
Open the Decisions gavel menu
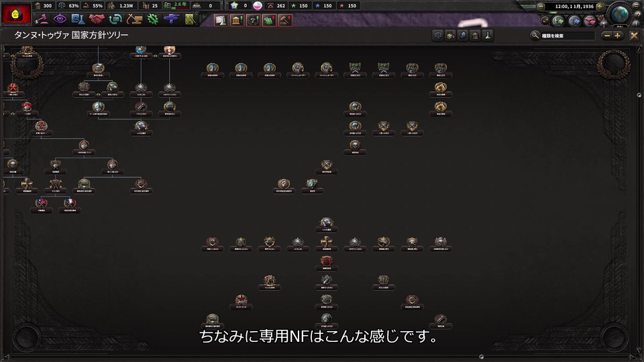(41, 19)
